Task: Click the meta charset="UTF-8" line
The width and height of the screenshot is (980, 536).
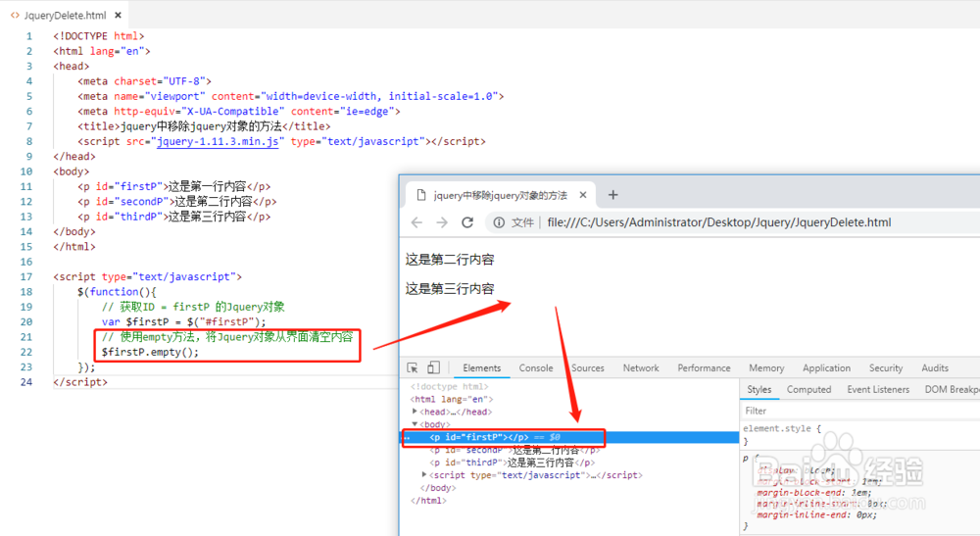Action: point(144,81)
